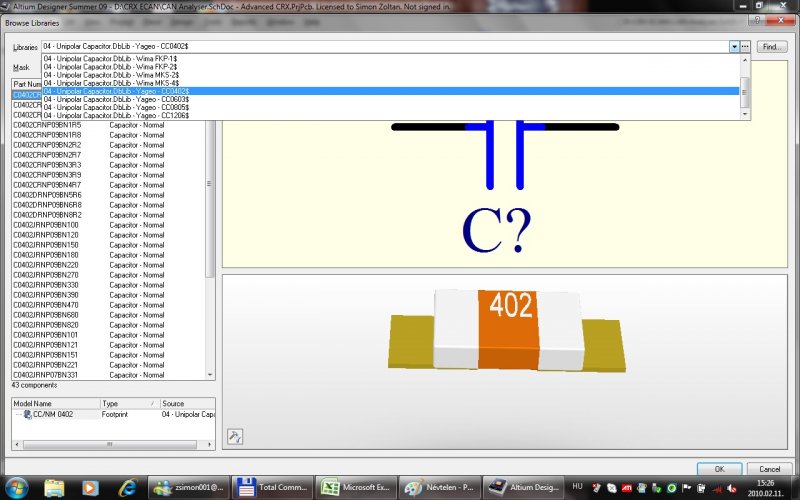Switch to Névtelen Paint taskbar window
The width and height of the screenshot is (800, 500).
439,487
